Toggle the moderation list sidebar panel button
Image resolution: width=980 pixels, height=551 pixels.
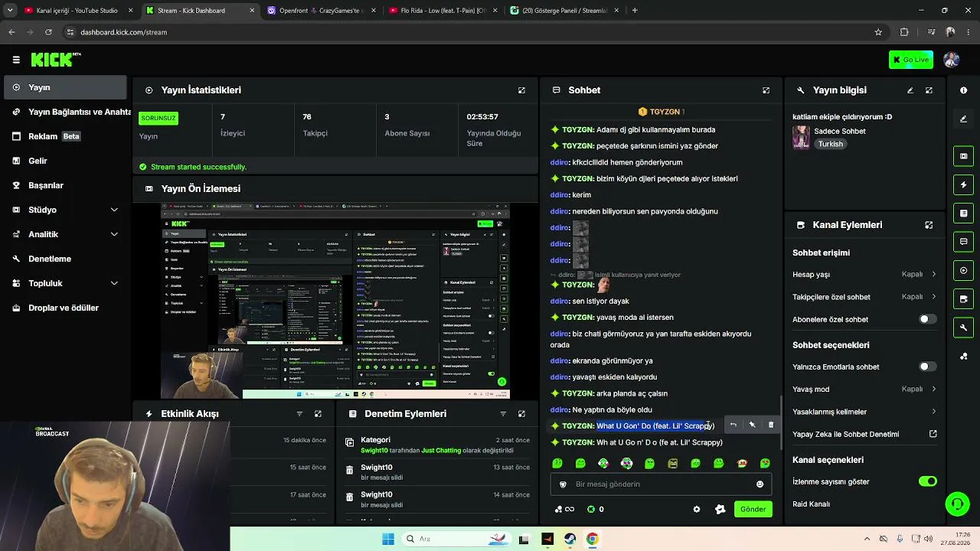963,213
